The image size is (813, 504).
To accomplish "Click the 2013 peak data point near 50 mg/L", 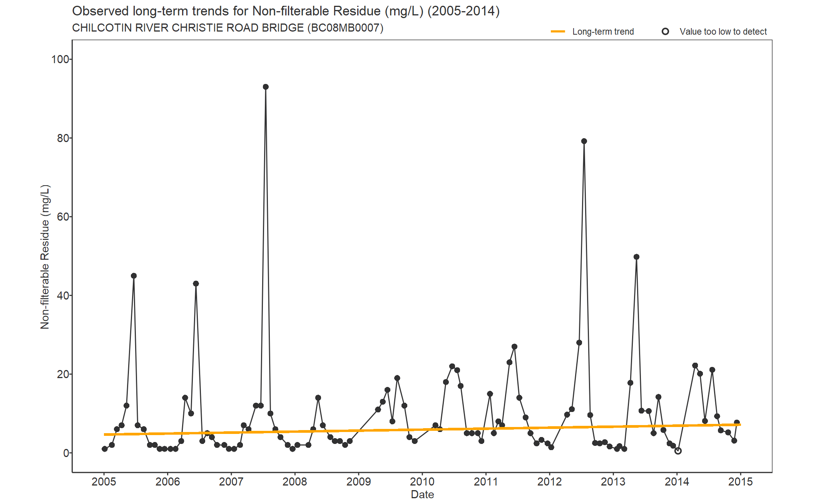I will point(636,257).
